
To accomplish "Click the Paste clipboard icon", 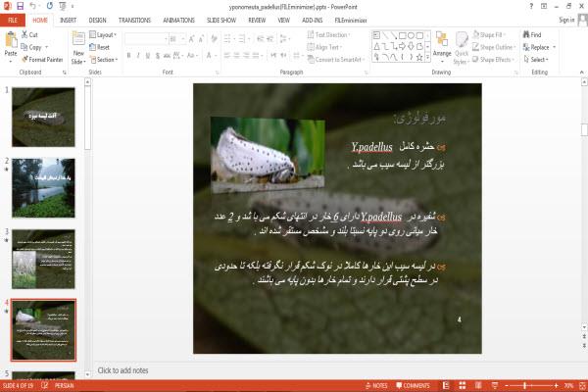I will pos(11,39).
